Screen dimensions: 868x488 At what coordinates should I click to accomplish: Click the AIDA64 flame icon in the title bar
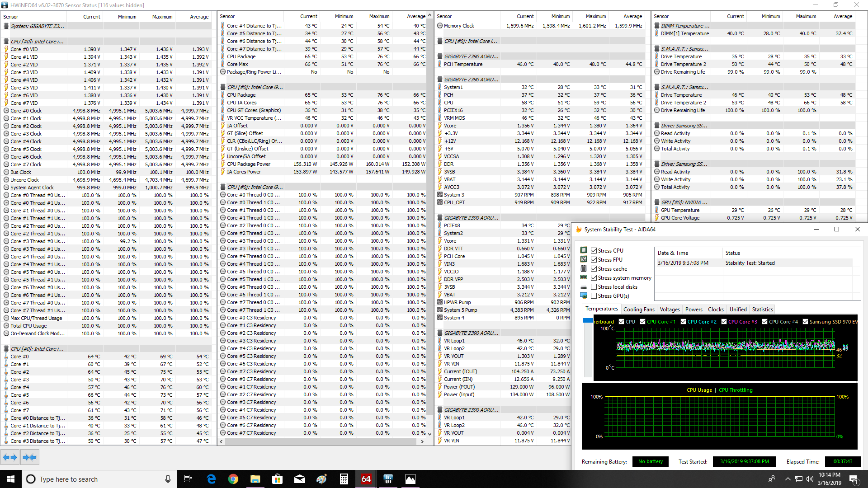pyautogui.click(x=579, y=229)
